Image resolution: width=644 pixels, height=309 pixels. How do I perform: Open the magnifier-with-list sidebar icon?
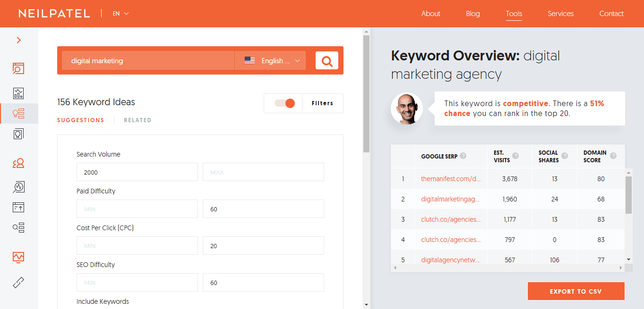pyautogui.click(x=18, y=228)
